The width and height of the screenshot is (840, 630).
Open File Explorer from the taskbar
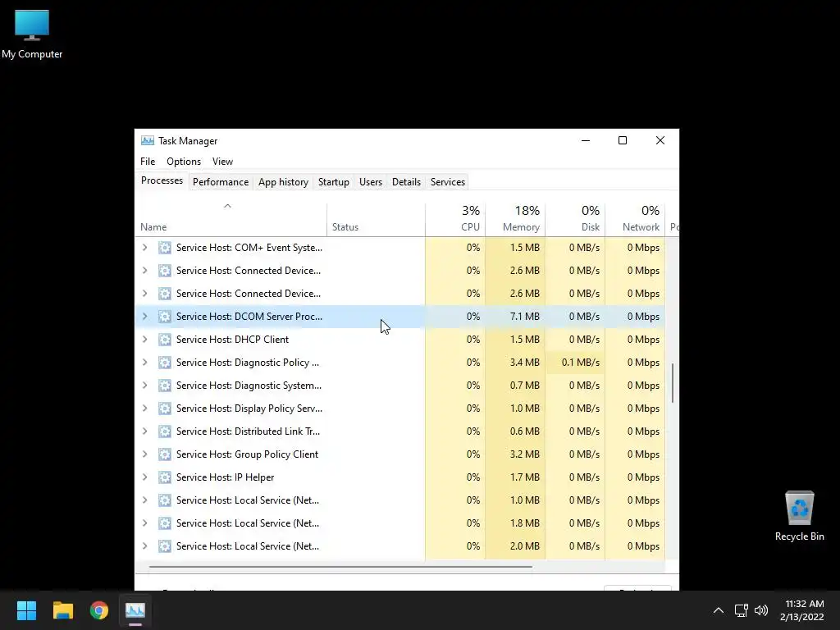62,610
